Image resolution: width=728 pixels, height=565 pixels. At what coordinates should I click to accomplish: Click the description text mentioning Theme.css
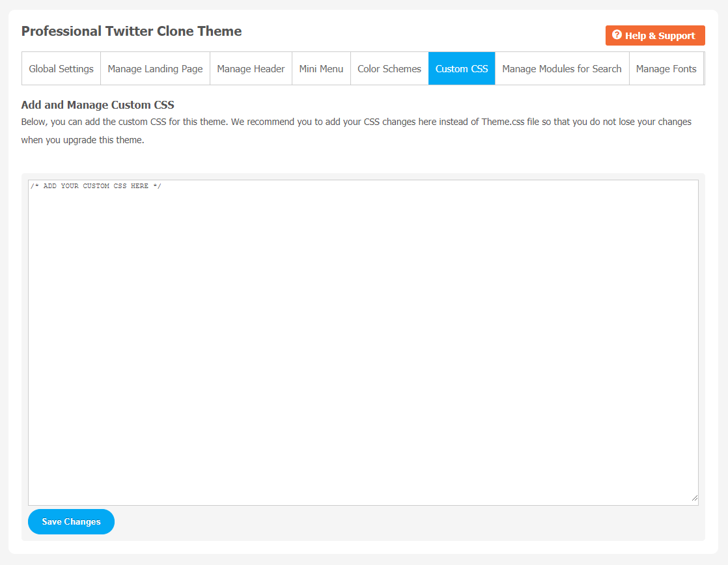[356, 131]
